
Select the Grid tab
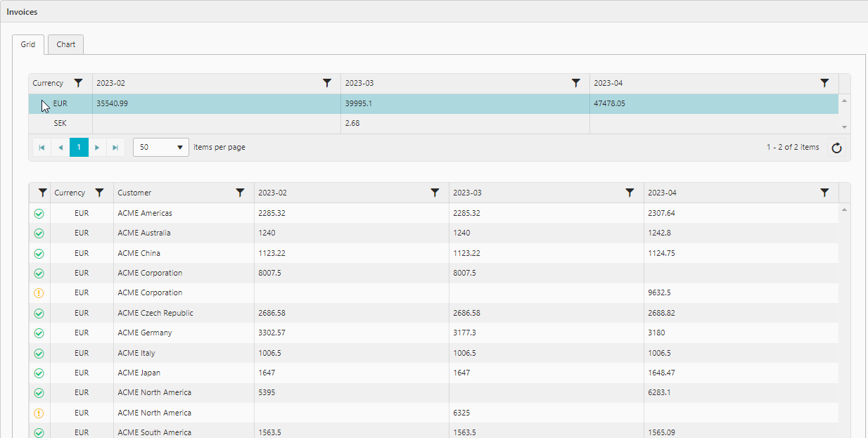tap(28, 44)
